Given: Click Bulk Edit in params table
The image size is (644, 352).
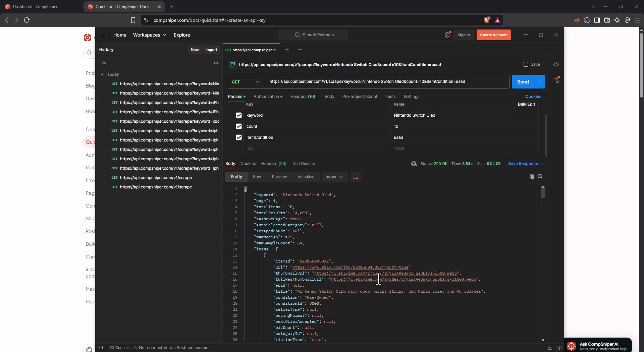Looking at the screenshot, I should click(x=526, y=104).
